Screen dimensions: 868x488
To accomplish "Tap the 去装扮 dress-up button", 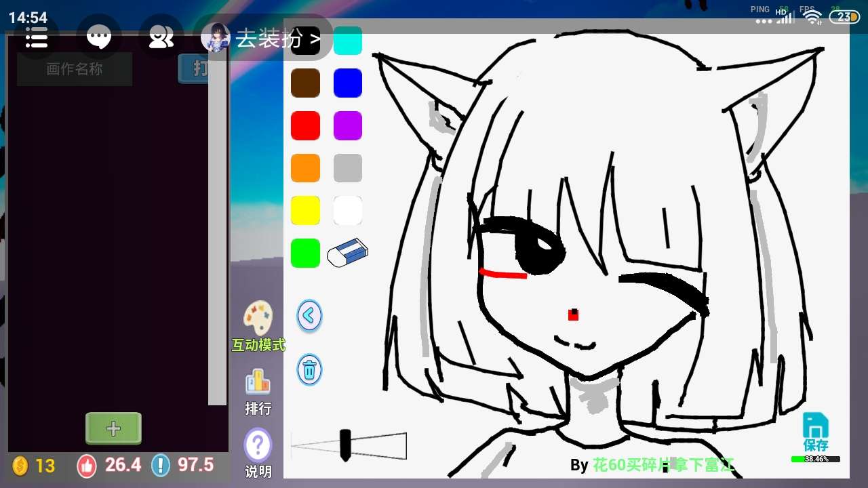I will pos(277,39).
